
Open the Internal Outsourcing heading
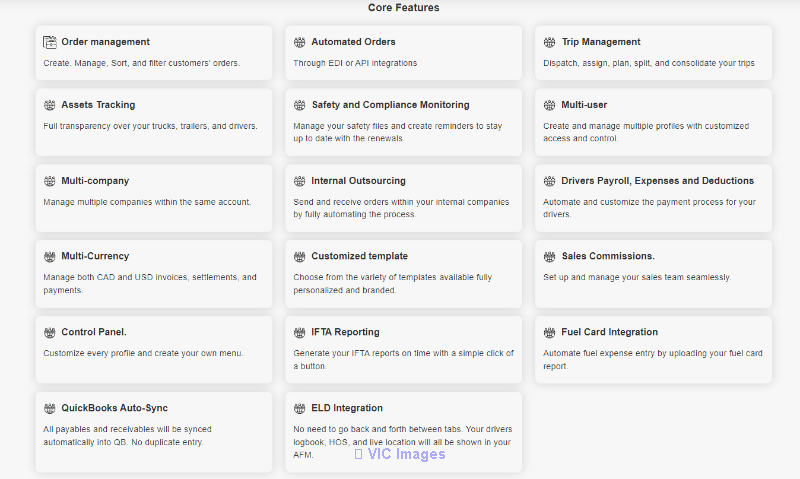click(x=358, y=181)
